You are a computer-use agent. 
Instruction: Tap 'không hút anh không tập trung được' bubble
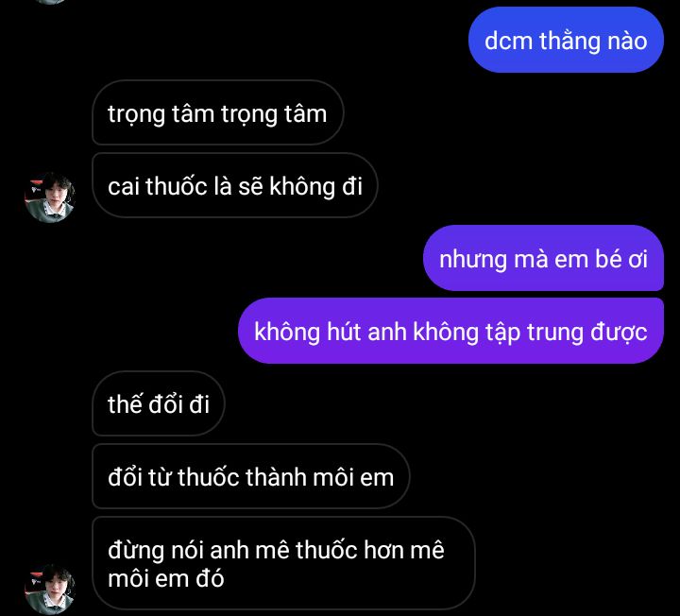(x=451, y=331)
